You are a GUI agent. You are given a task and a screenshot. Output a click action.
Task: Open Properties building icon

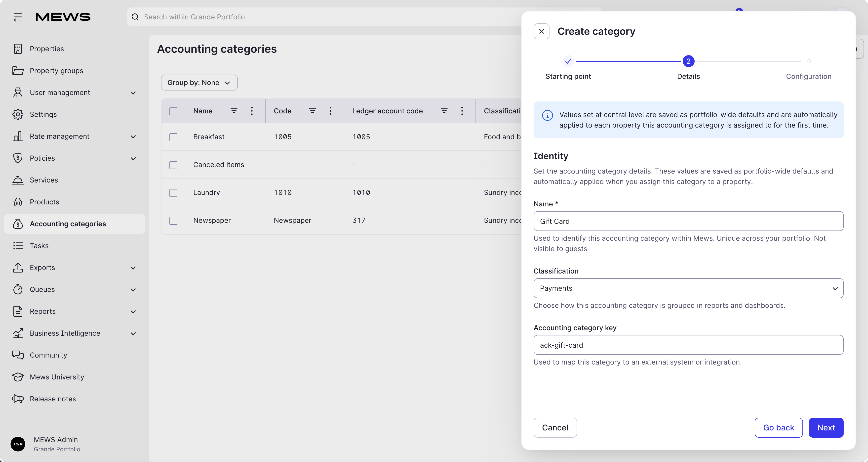18,48
